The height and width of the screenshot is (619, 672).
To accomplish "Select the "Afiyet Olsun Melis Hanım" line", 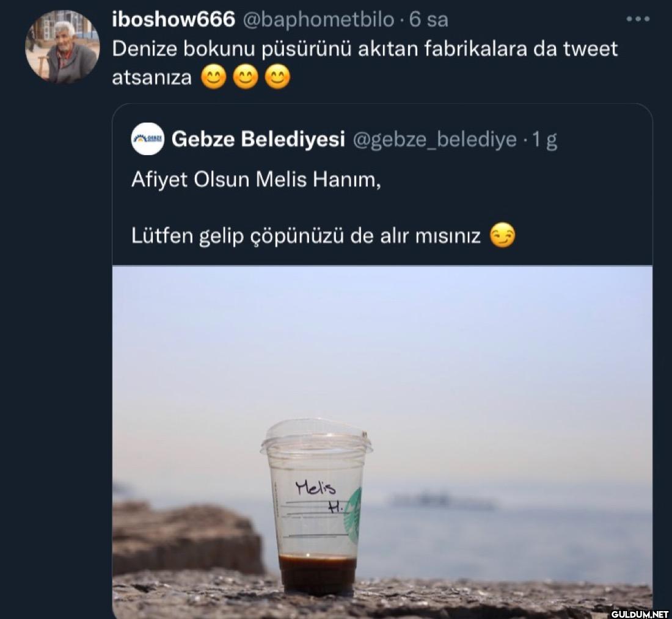I will pos(256,181).
